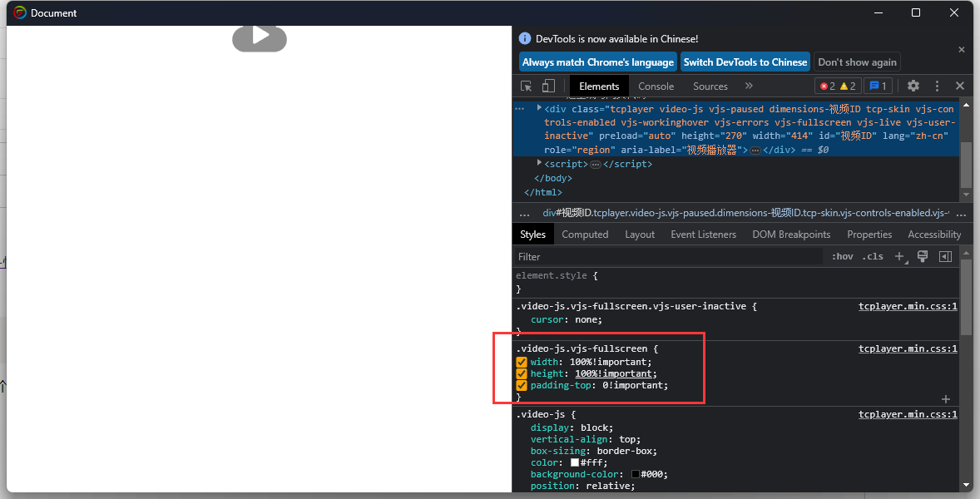Expand the collapsed children ellipsis inside the div node

(x=755, y=151)
